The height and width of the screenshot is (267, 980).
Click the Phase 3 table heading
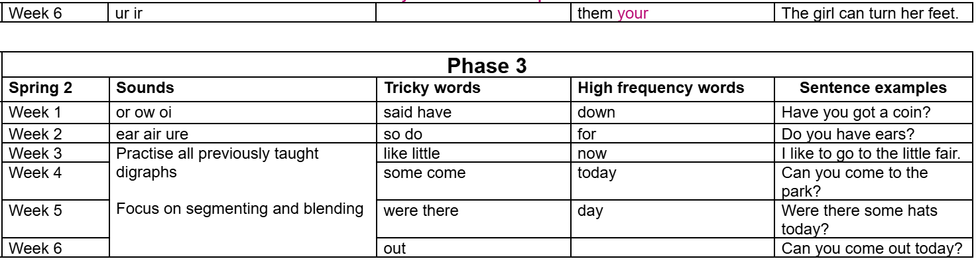point(487,66)
